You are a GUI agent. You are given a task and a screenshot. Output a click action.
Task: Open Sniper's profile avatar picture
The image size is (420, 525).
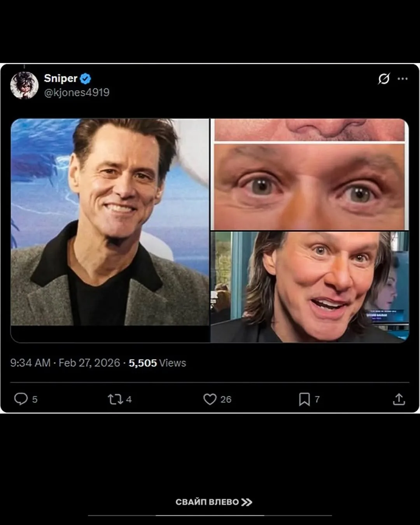pyautogui.click(x=24, y=85)
